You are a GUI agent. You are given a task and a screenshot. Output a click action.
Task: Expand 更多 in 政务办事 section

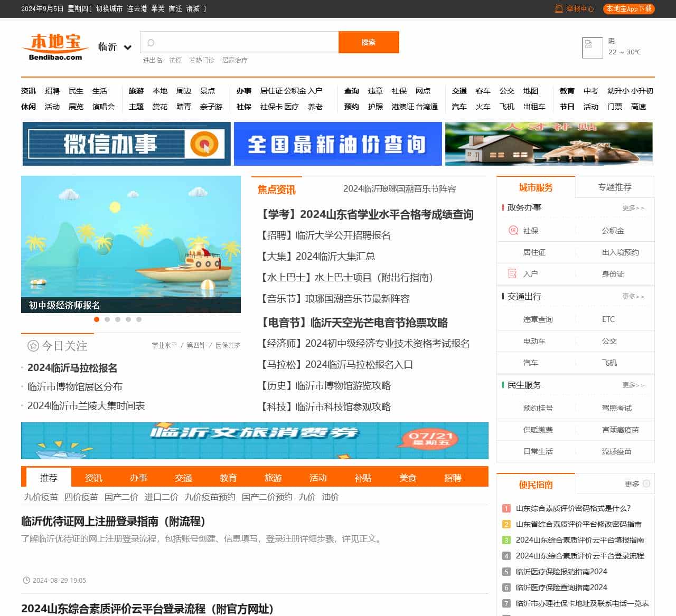pyautogui.click(x=633, y=207)
